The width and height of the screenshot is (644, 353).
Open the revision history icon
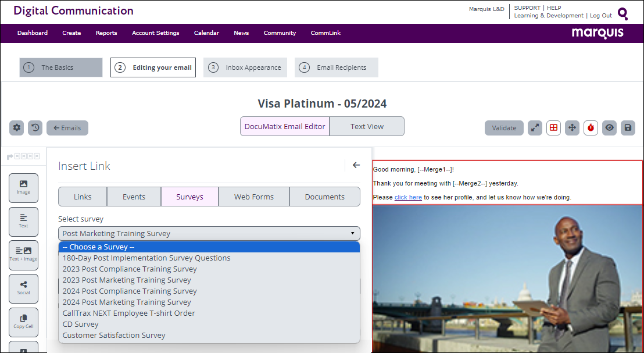click(x=35, y=128)
